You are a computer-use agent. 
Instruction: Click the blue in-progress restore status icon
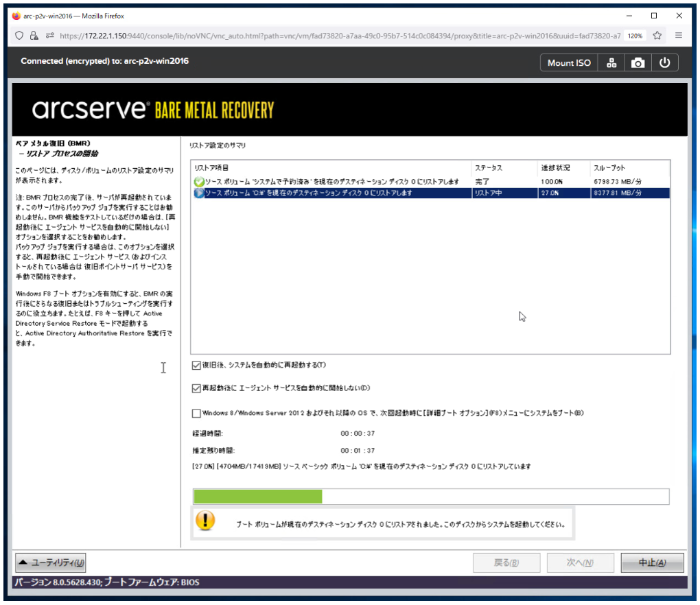pos(199,193)
